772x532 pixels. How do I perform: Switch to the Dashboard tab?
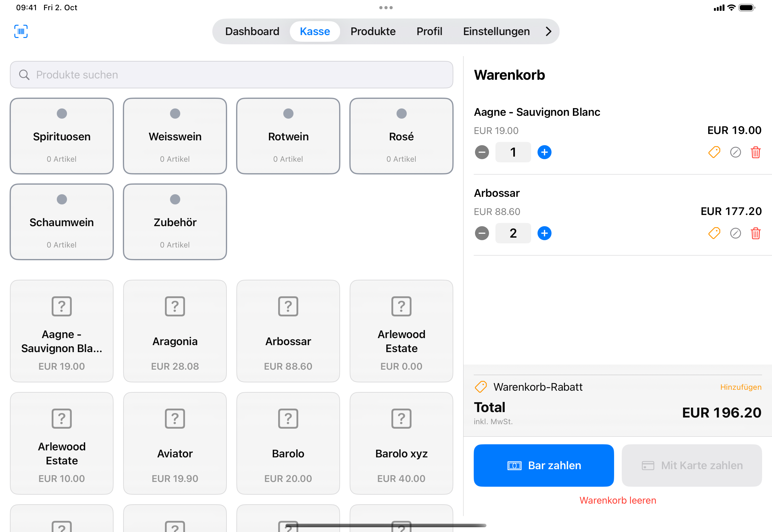pyautogui.click(x=252, y=31)
